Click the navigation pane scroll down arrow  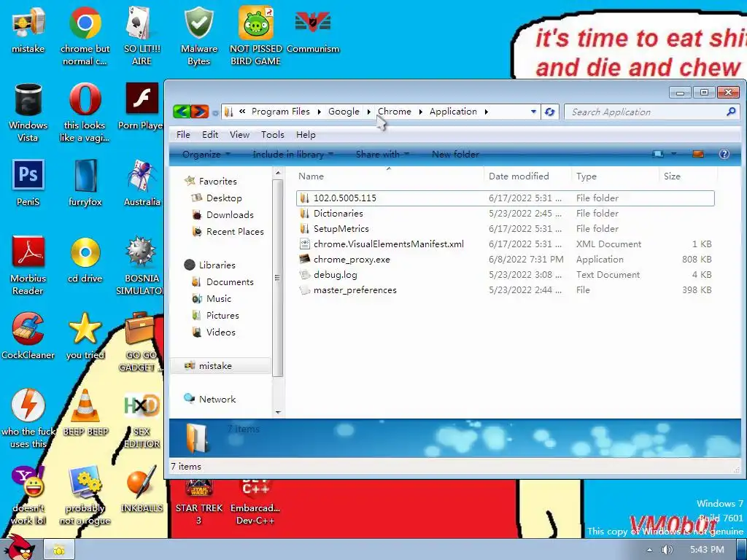click(278, 413)
